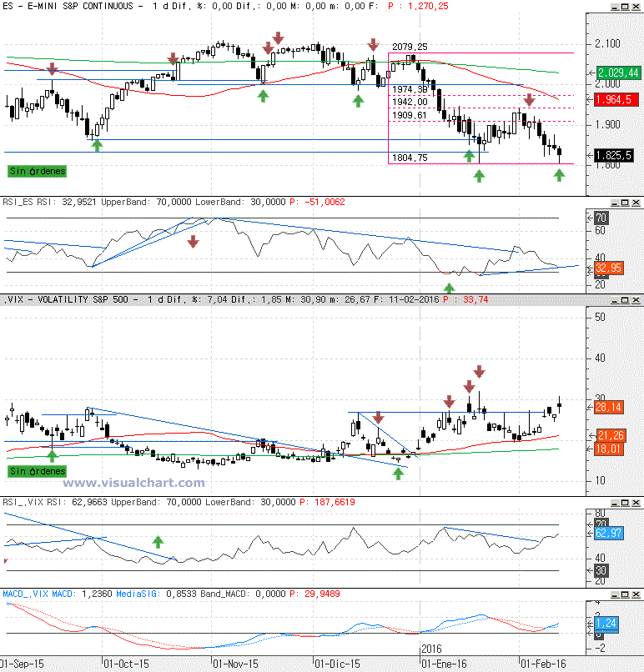Click the 1804,75 low level label
The height and width of the screenshot is (672, 644).
(x=410, y=158)
